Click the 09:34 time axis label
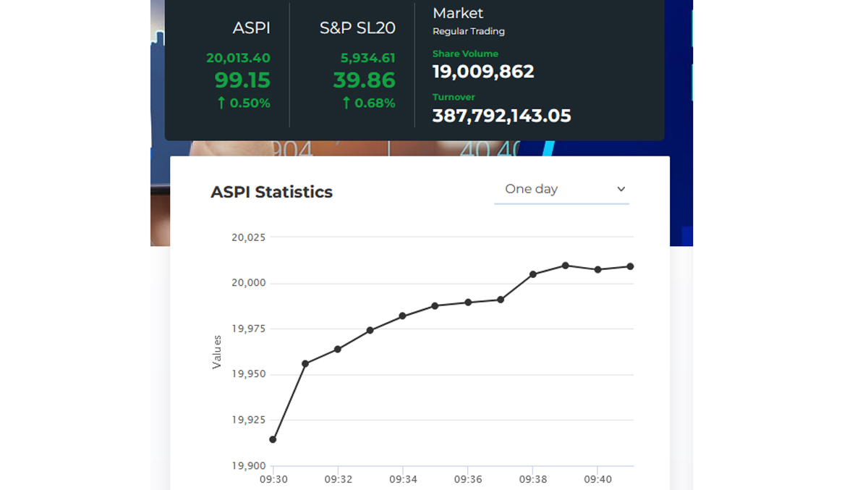The height and width of the screenshot is (490, 868). 403,479
